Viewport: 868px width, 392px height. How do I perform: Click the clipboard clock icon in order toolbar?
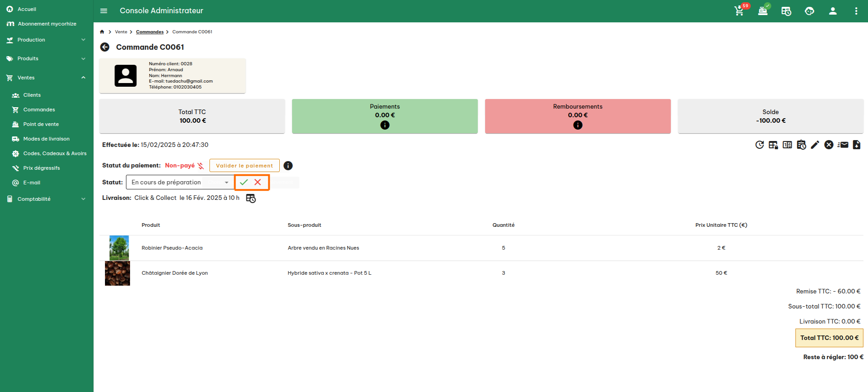pos(801,145)
